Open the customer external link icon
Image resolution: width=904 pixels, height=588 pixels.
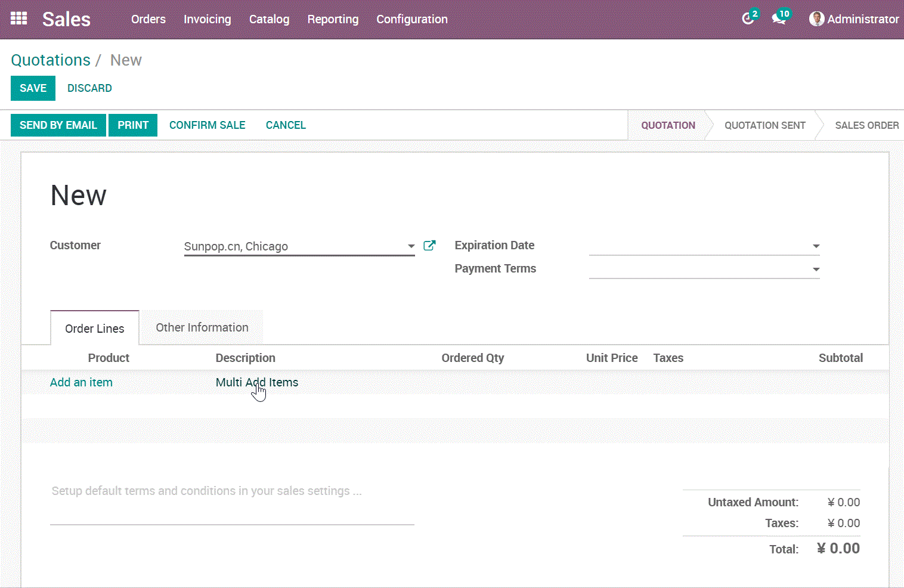click(x=429, y=246)
